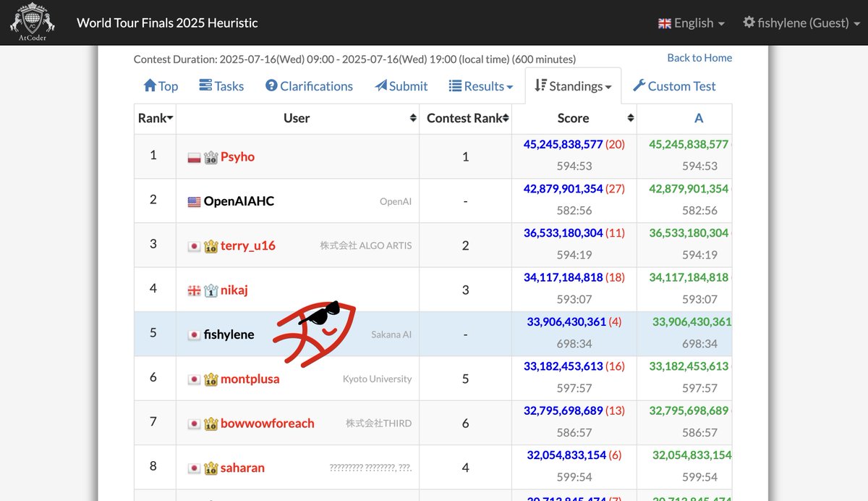The image size is (868, 501).
Task: Click the US flag next to OpenAIAHC
Action: coord(194,201)
